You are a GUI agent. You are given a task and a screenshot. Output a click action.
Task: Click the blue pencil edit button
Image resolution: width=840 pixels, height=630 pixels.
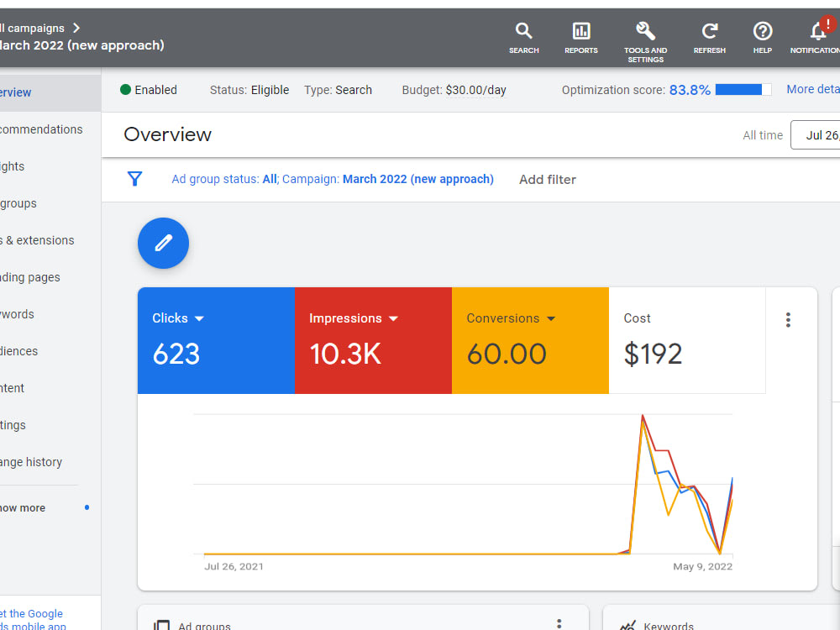pyautogui.click(x=164, y=244)
